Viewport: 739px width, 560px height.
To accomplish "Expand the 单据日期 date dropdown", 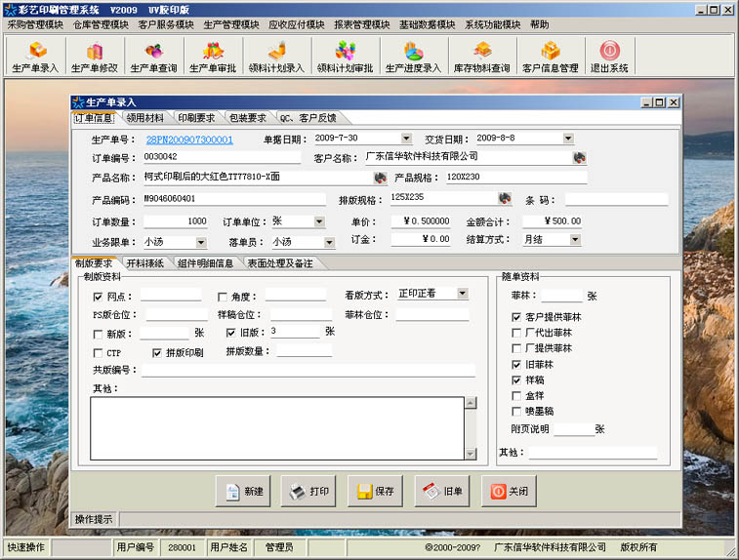I will [x=406, y=139].
